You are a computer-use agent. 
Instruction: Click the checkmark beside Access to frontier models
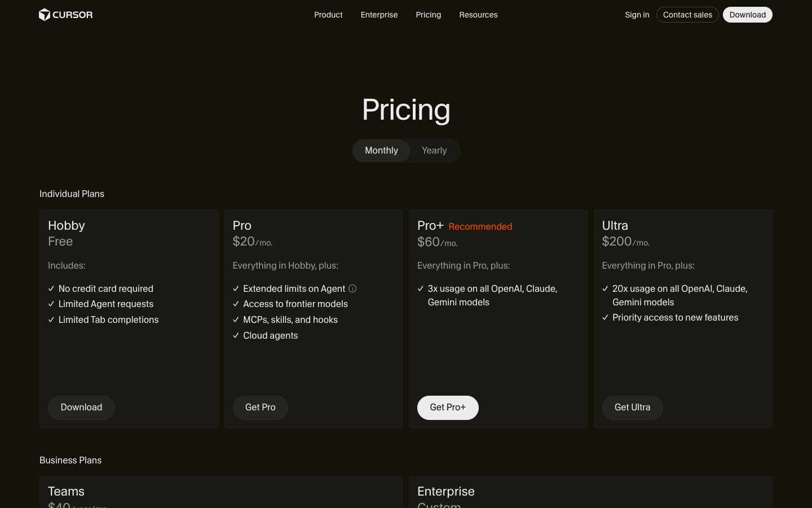[x=236, y=304]
